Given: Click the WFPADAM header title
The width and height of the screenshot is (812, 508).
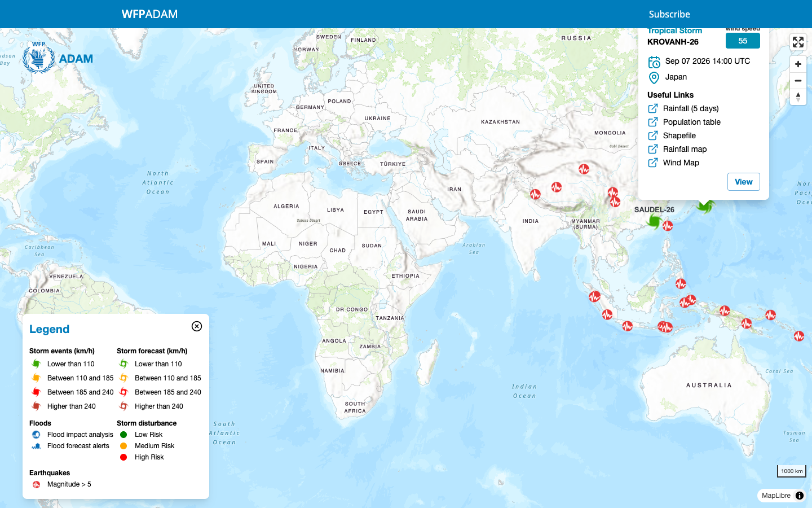Looking at the screenshot, I should click(x=149, y=14).
